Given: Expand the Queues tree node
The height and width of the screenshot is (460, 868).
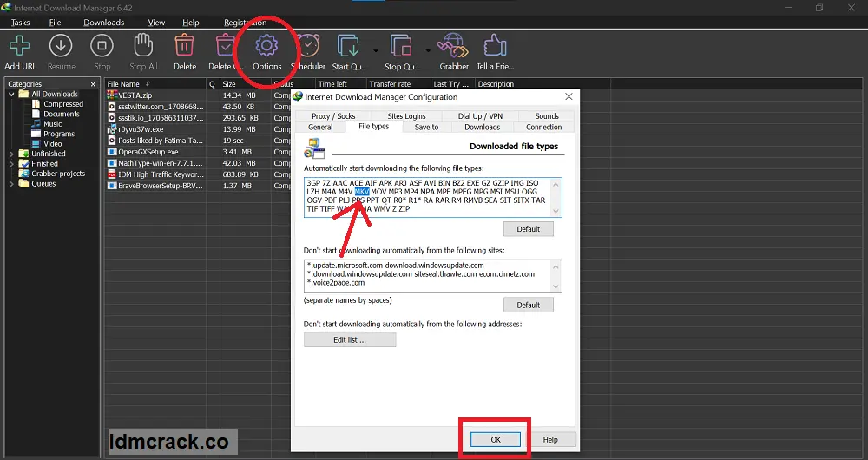Looking at the screenshot, I should coord(11,184).
